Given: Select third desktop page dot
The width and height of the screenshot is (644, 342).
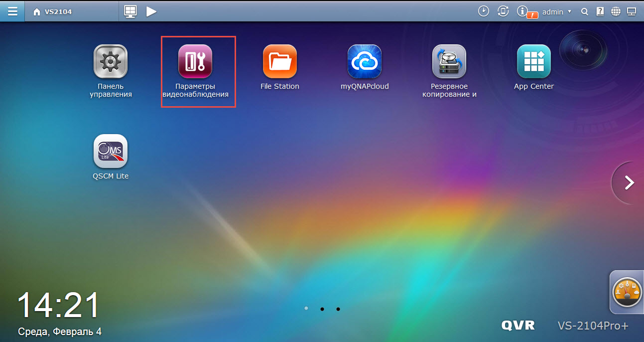Looking at the screenshot, I should (338, 309).
